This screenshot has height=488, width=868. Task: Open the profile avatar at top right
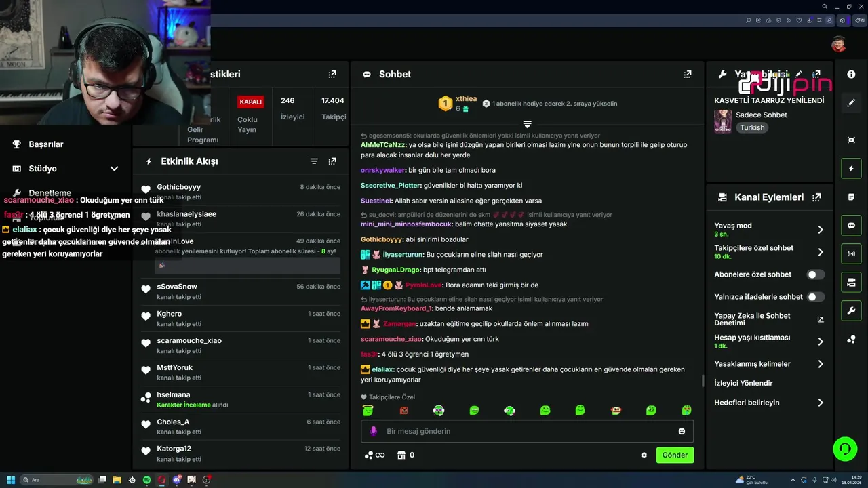(x=839, y=44)
